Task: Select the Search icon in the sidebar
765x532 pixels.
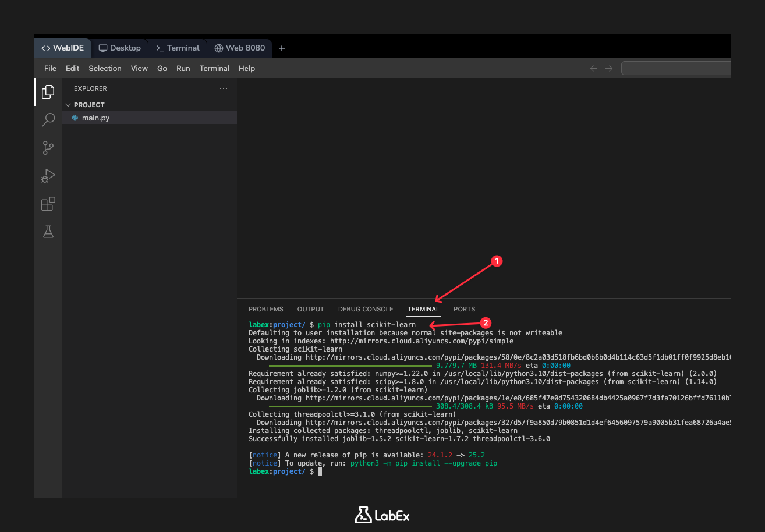Action: pyautogui.click(x=48, y=119)
